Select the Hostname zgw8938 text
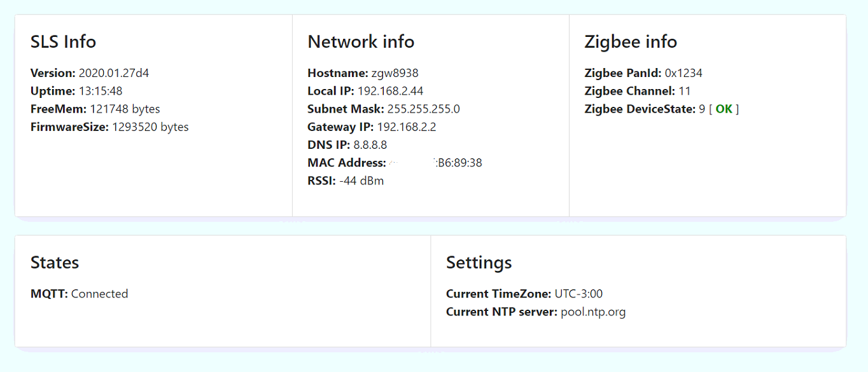This screenshot has height=372, width=868. [395, 73]
